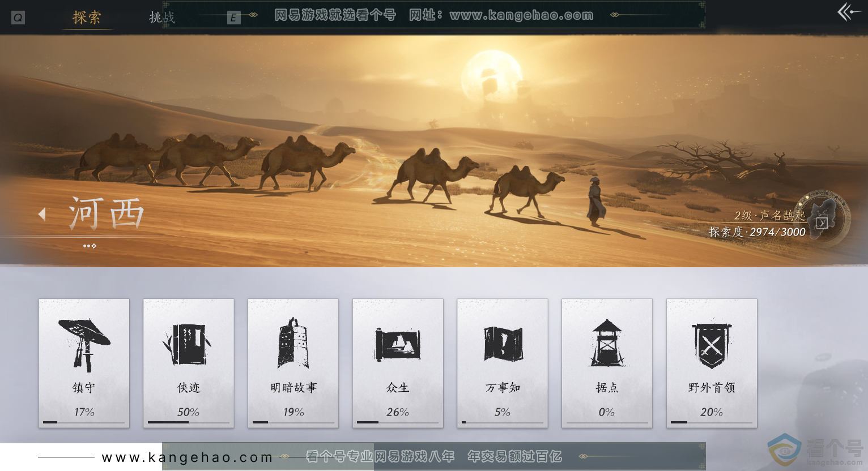Screen dimensions: 868x471
Task: Click the back arrow icon at top right
Action: click(849, 12)
